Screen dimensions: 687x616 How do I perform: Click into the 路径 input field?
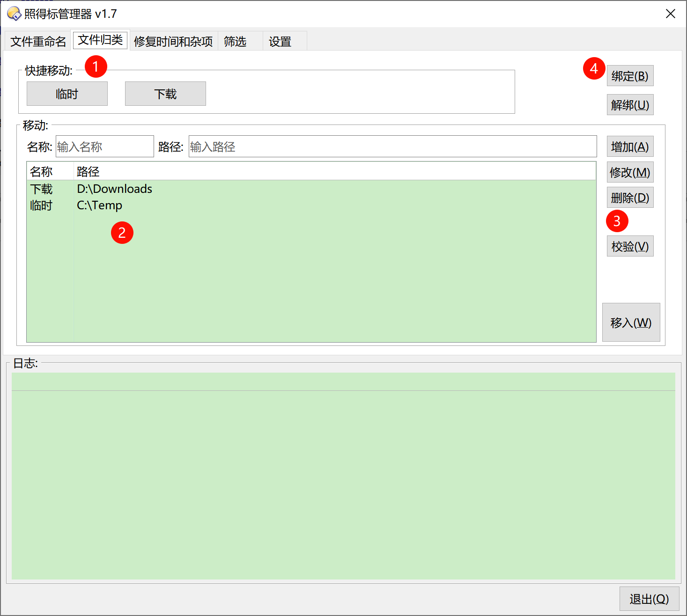click(x=392, y=147)
